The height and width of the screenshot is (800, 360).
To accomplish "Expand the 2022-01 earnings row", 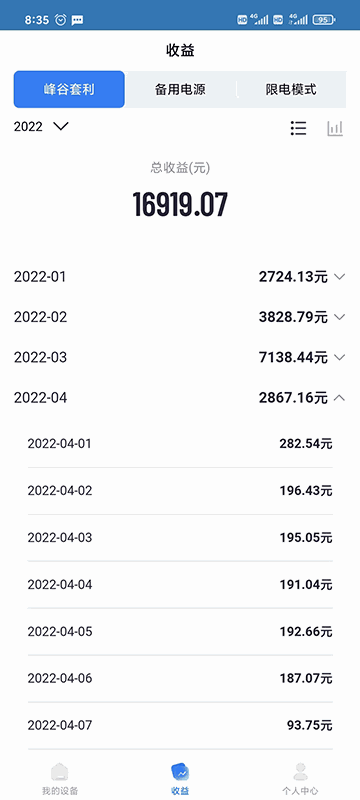I will [180, 277].
